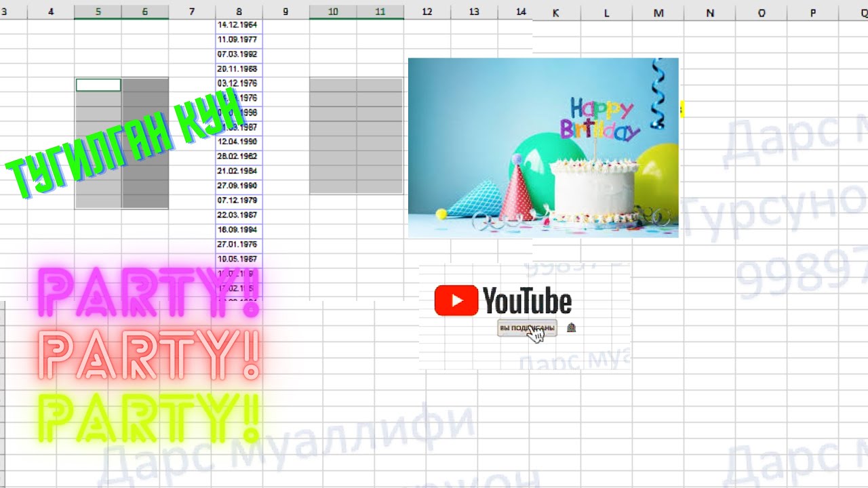Viewport: 868px width, 488px height.
Task: Select column header 11
Action: (380, 12)
